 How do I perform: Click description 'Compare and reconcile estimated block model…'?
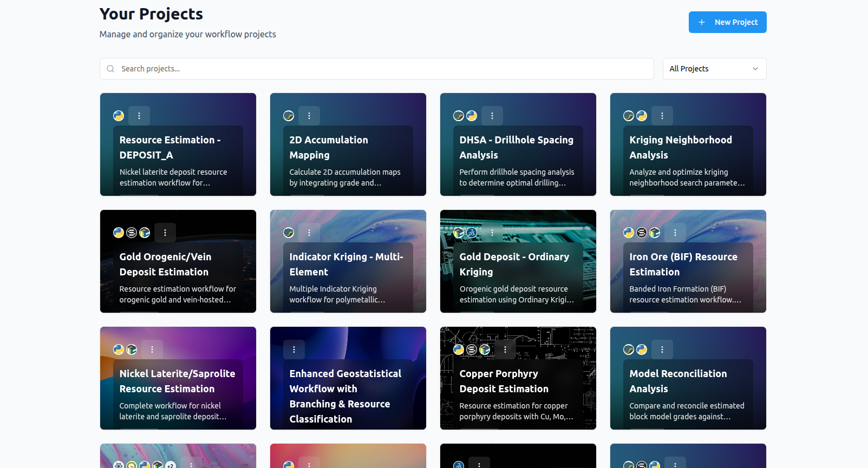pyautogui.click(x=687, y=411)
